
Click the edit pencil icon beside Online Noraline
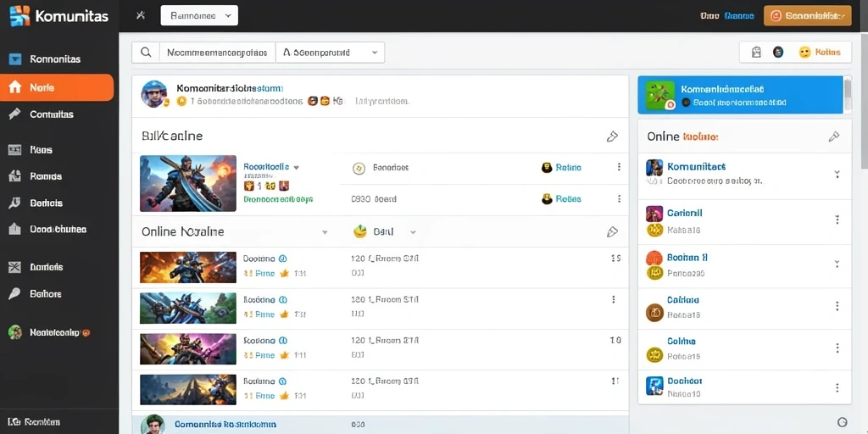(x=612, y=232)
